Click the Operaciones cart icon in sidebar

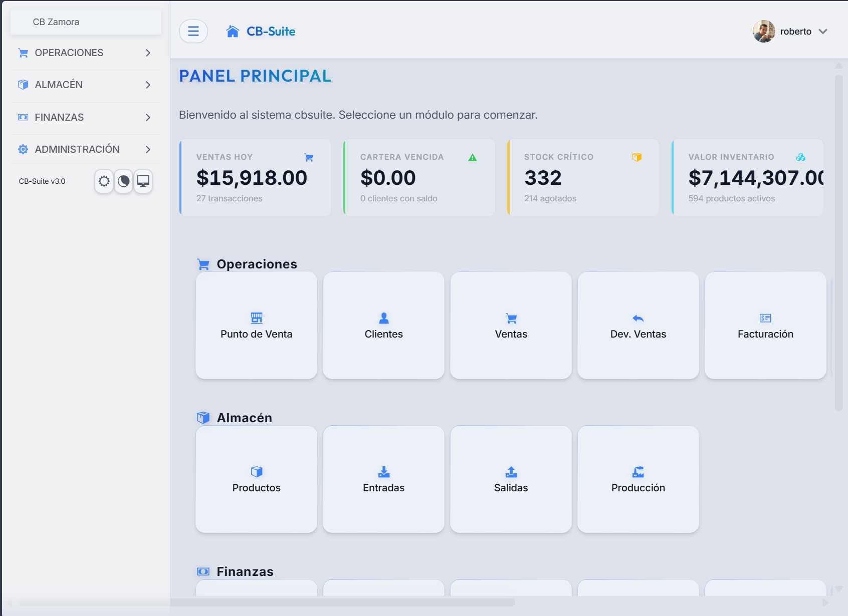tap(23, 53)
